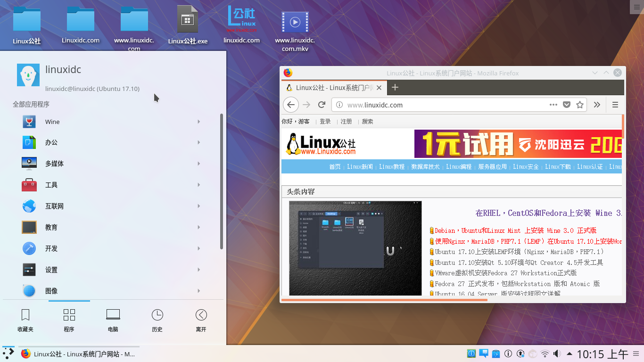Switch to 离开 leave tab

pyautogui.click(x=201, y=321)
